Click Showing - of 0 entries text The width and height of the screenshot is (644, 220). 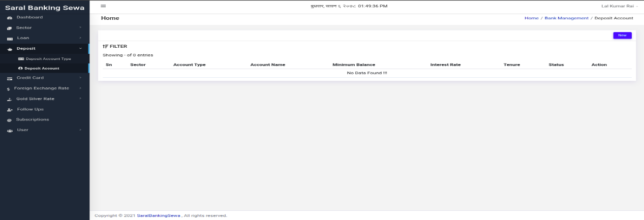coord(128,55)
